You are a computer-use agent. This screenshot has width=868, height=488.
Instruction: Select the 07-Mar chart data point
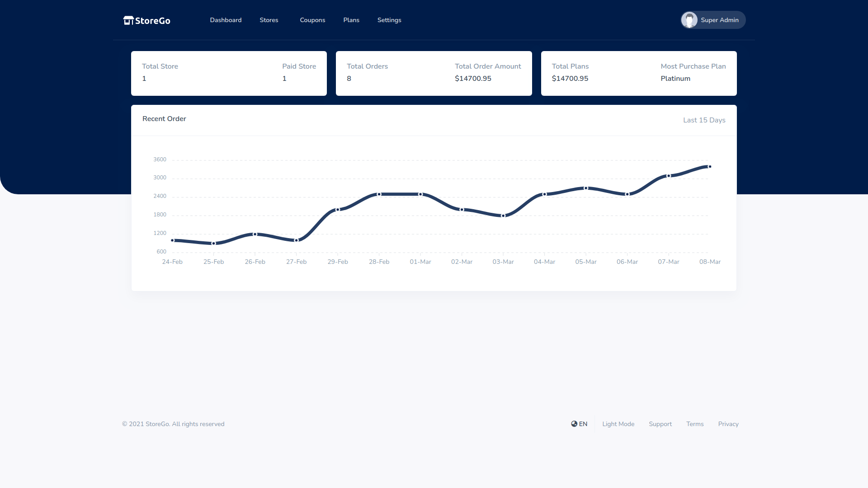(669, 176)
